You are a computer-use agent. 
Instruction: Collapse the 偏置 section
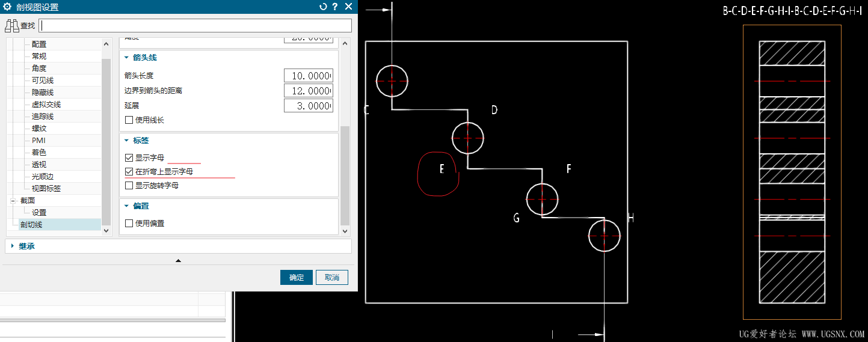pos(127,206)
